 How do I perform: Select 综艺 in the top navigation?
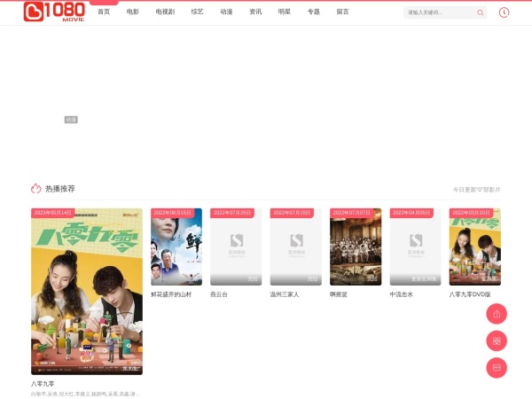pyautogui.click(x=197, y=12)
